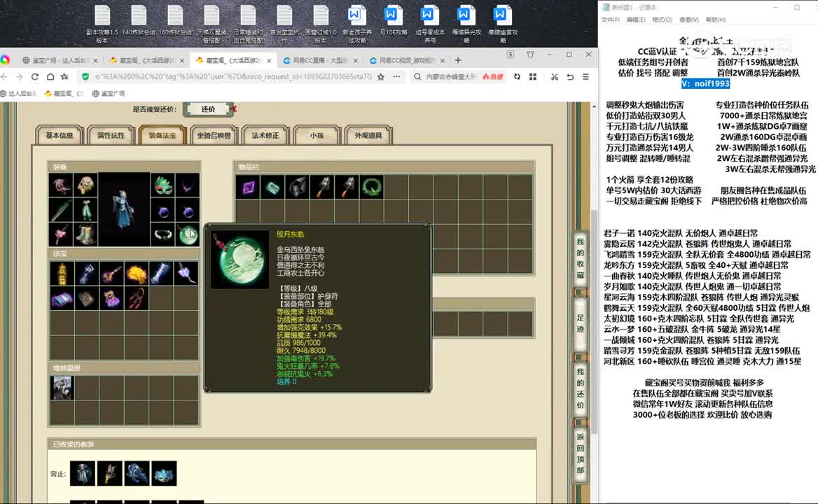Viewport: 818px width, 504px height.
Task: Click the page scrollbar up arrow
Action: 594,106
